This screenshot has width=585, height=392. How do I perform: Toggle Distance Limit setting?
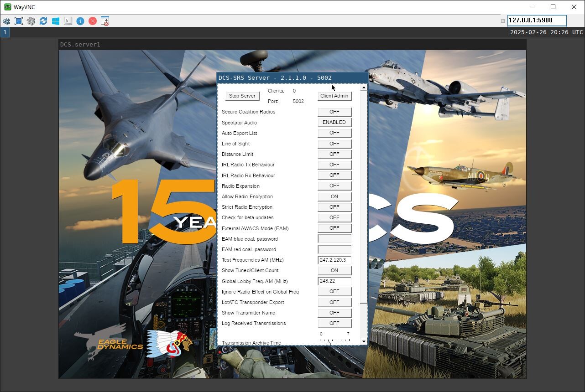click(334, 154)
